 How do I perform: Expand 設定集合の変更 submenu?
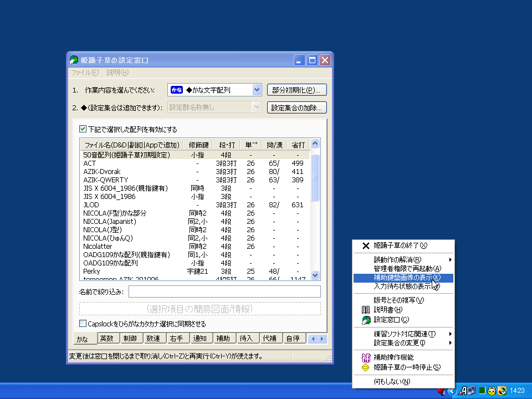click(403, 343)
